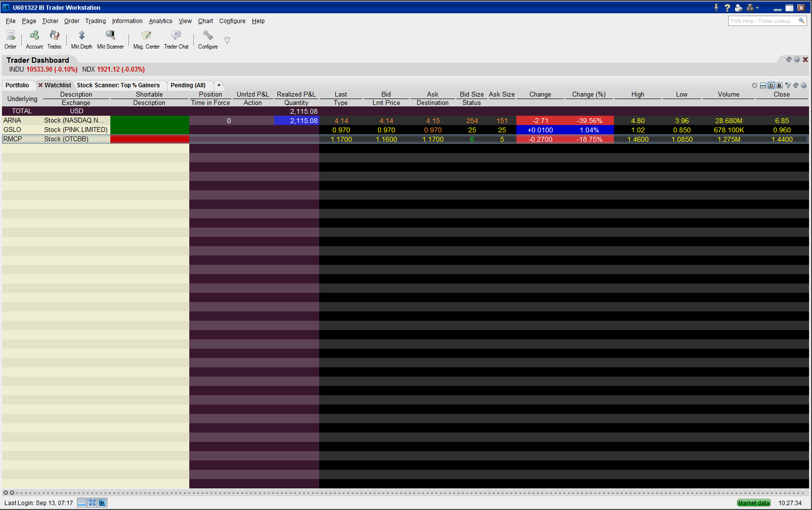Open the Configure menu
The image size is (812, 510).
[x=232, y=21]
